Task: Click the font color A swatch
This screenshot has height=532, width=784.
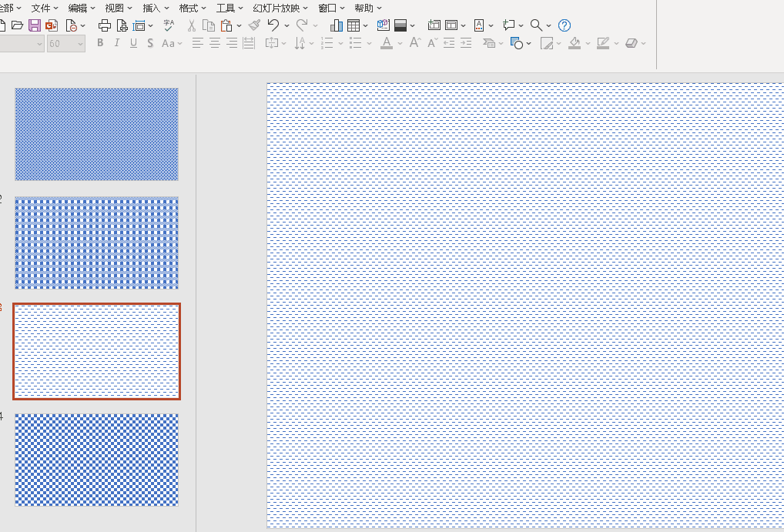Action: coord(387,43)
